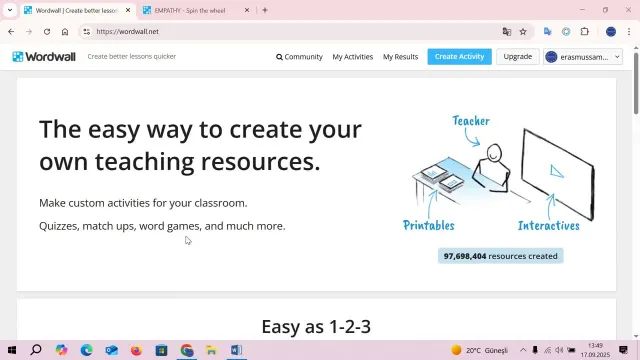Open File Explorer from taskbar
This screenshot has height=360, width=640.
point(211,350)
